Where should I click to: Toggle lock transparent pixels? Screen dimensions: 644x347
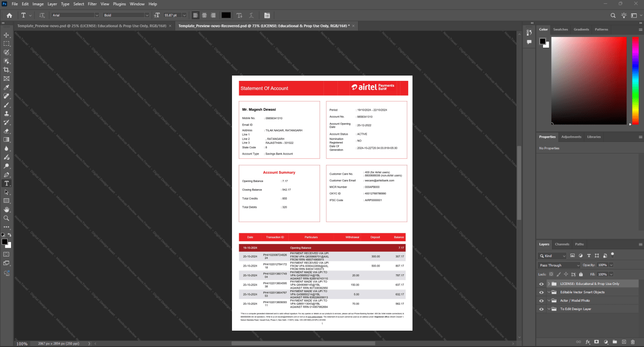[551, 274]
